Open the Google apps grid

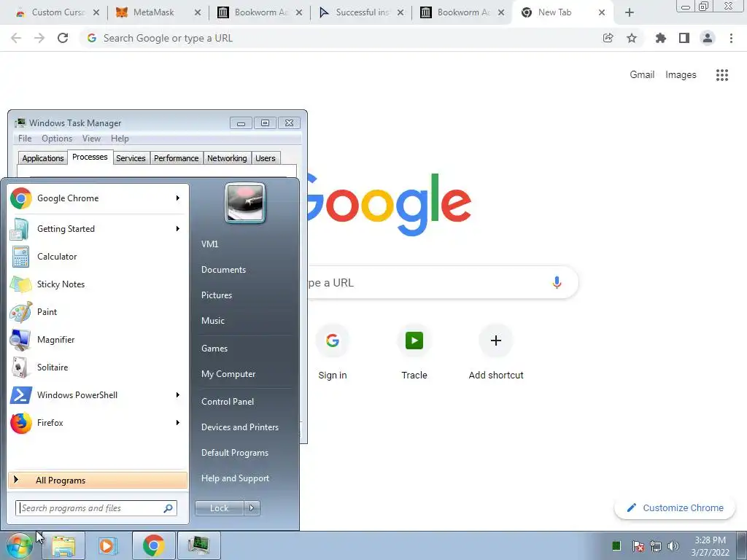(722, 75)
